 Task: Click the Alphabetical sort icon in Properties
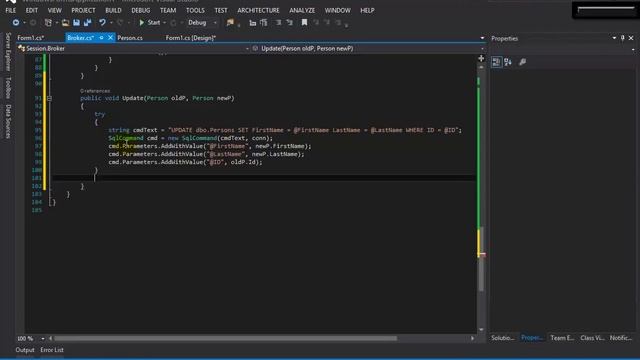click(508, 62)
